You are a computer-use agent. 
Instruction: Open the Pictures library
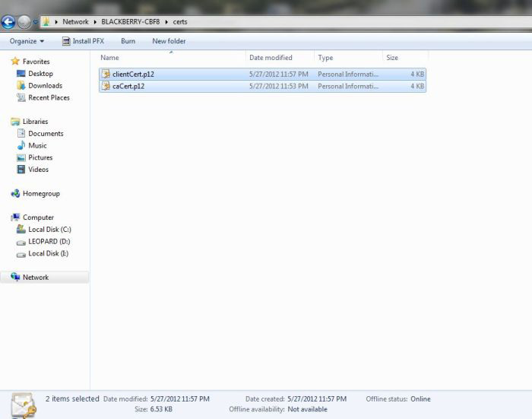pos(40,157)
